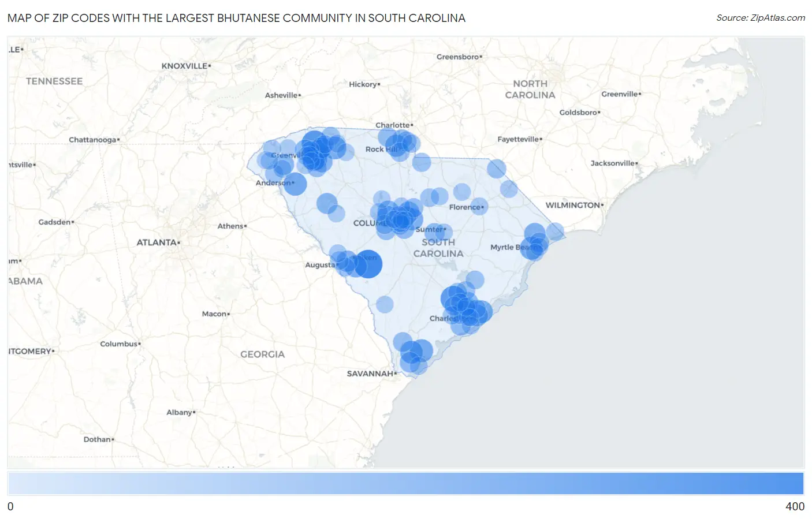Click the Fayetteville city label

(x=520, y=139)
